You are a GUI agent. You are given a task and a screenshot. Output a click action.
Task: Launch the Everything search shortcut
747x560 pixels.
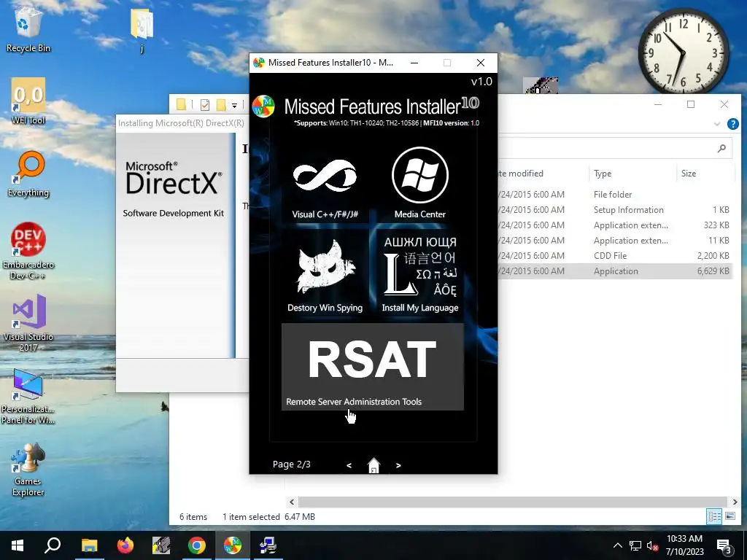pyautogui.click(x=28, y=174)
